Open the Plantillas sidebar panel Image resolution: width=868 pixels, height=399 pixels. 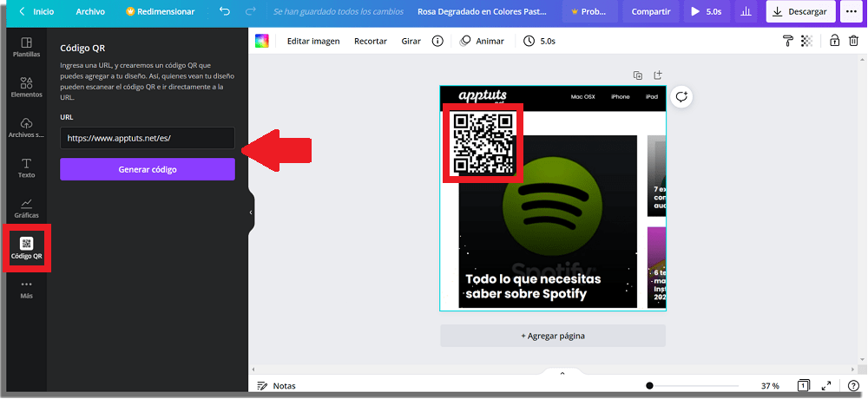[27, 48]
